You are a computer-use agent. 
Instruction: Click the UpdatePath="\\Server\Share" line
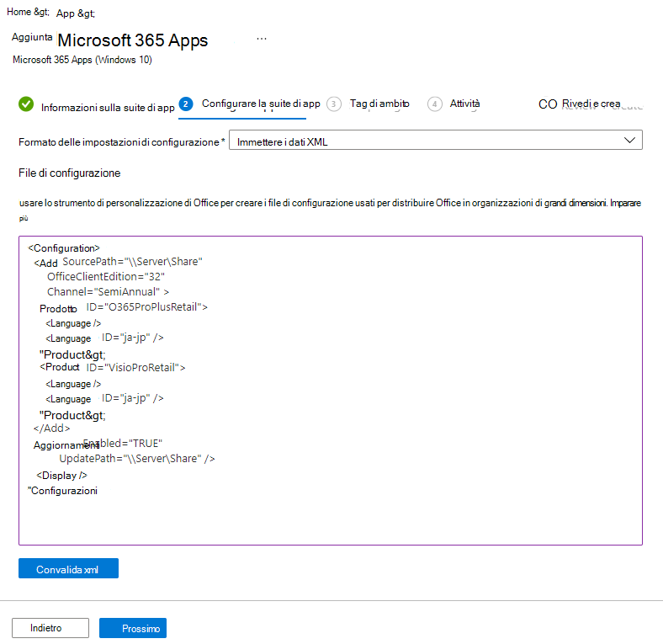click(137, 459)
